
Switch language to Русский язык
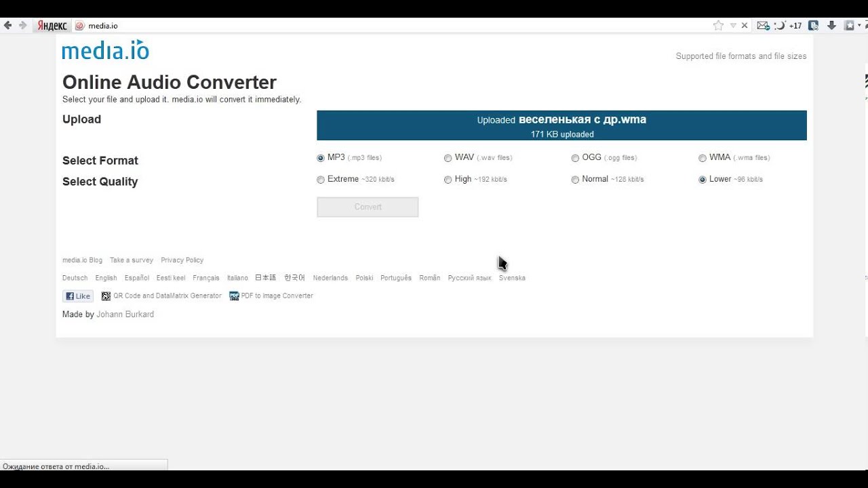coord(469,278)
